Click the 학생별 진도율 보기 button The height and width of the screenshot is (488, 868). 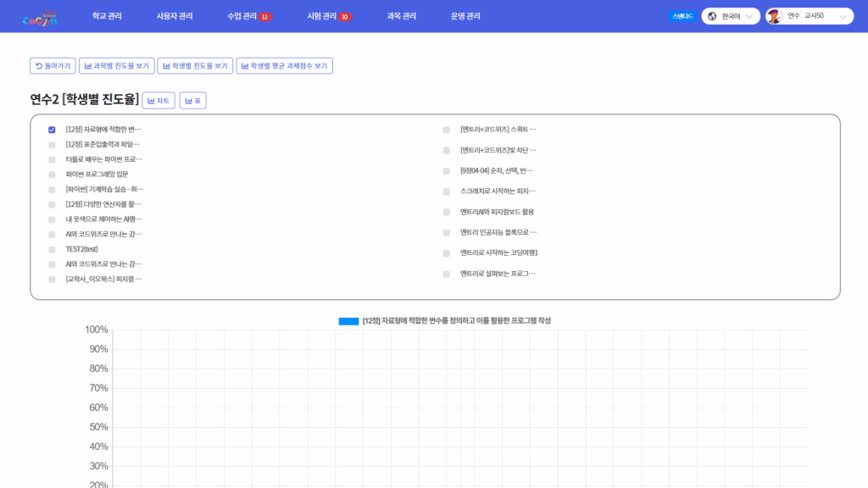(x=195, y=66)
